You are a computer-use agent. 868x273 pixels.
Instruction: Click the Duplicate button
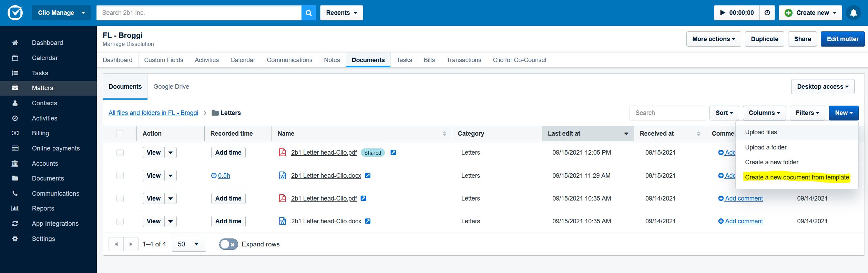764,39
